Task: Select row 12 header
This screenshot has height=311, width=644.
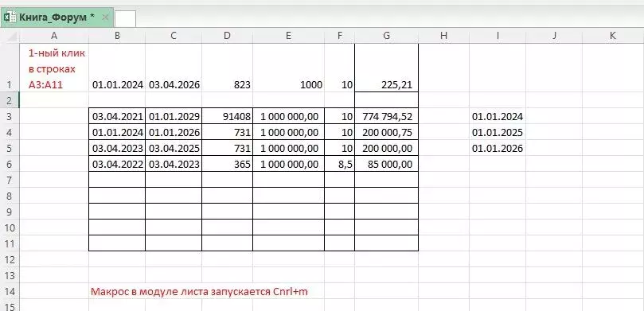Action: [x=10, y=259]
